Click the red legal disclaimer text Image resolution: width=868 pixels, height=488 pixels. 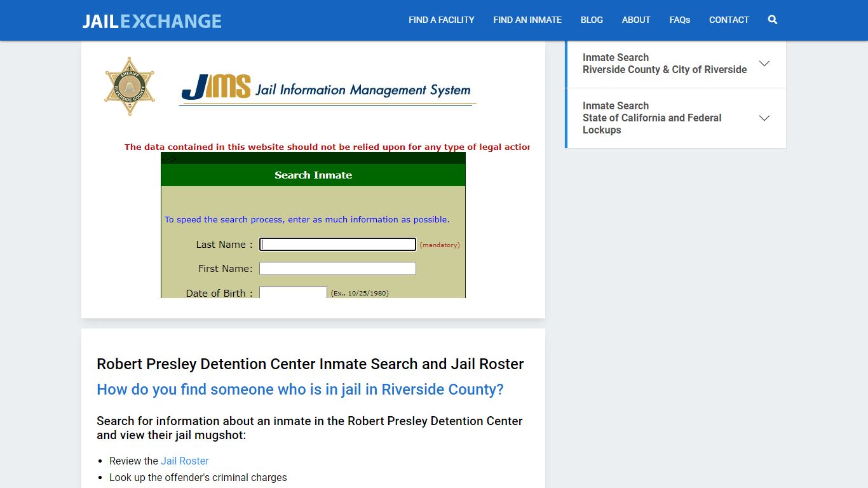pyautogui.click(x=327, y=147)
